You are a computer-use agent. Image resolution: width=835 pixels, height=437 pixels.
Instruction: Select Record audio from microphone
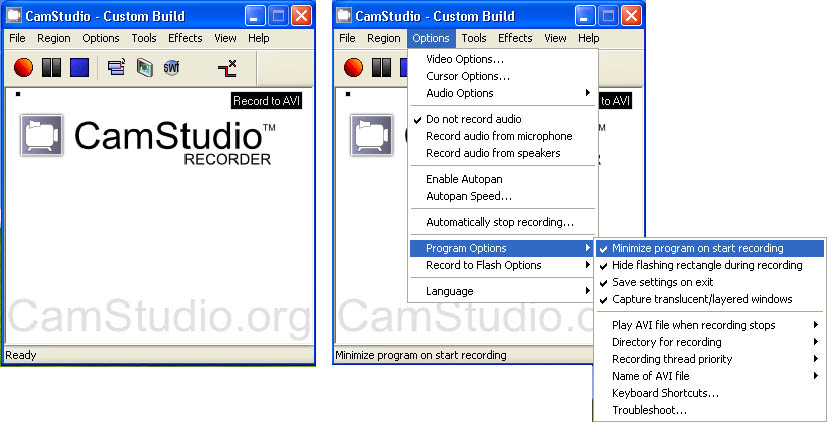[x=503, y=136]
